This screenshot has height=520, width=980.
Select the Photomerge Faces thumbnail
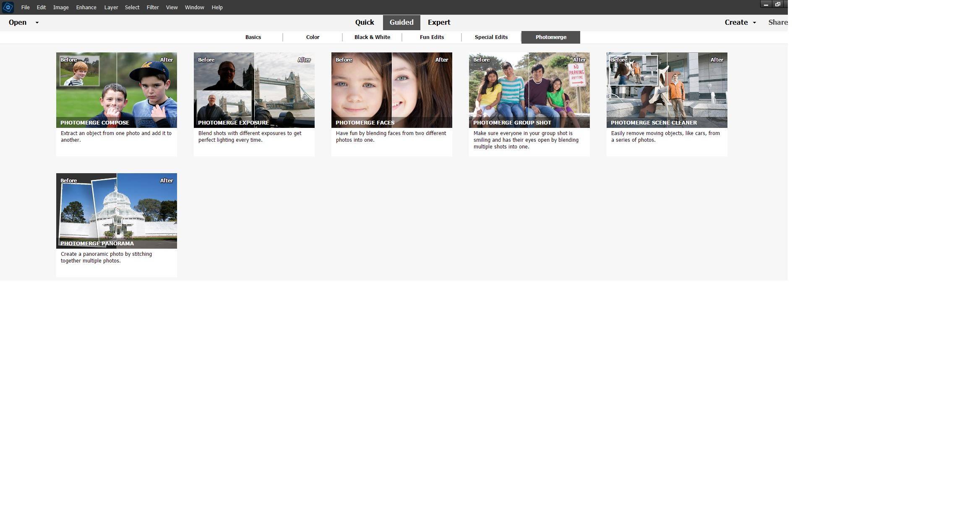point(391,90)
